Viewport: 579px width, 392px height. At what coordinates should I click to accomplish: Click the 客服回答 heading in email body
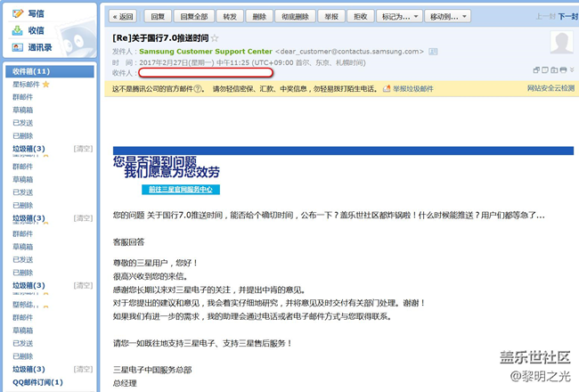coord(128,242)
